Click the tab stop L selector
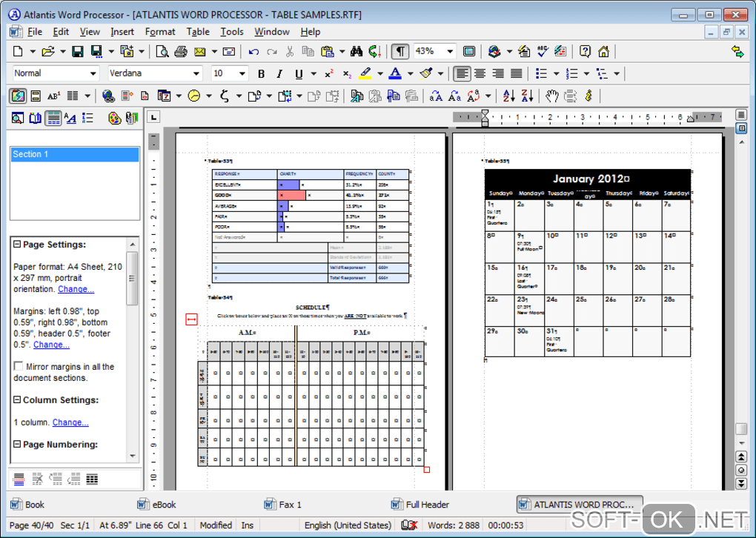The height and width of the screenshot is (538, 756). pos(153,117)
